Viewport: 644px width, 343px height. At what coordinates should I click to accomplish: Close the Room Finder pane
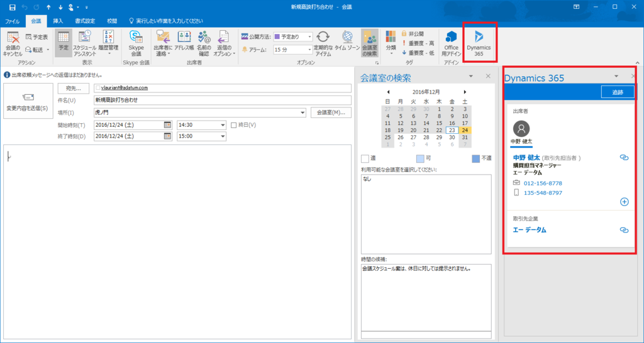(x=488, y=76)
